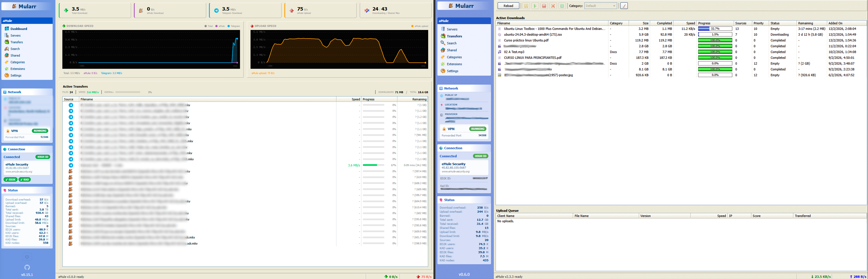868x279 pixels.
Task: Click the Downloading / Shared files icon
Action: [x=367, y=11]
